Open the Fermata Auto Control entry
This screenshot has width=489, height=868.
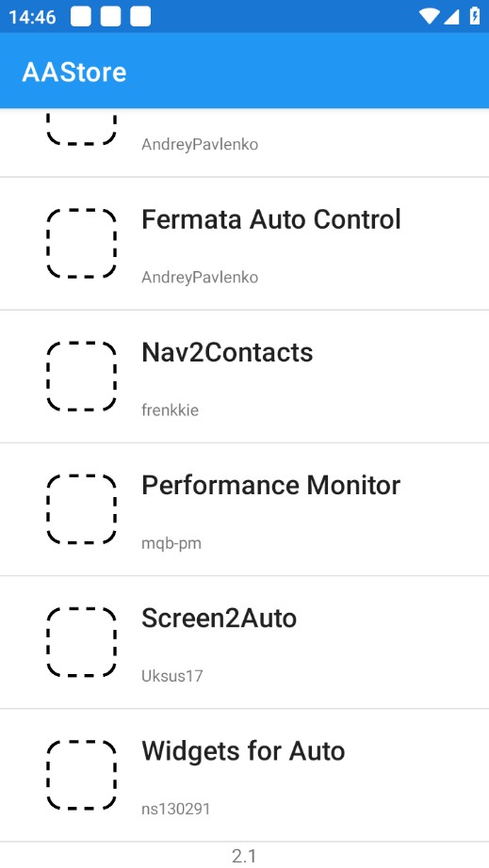click(x=244, y=244)
